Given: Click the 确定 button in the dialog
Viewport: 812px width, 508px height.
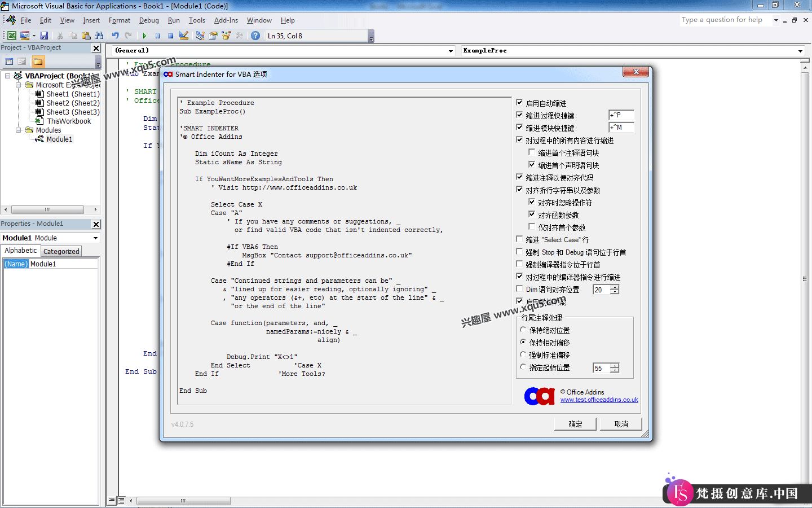Looking at the screenshot, I should 575,424.
